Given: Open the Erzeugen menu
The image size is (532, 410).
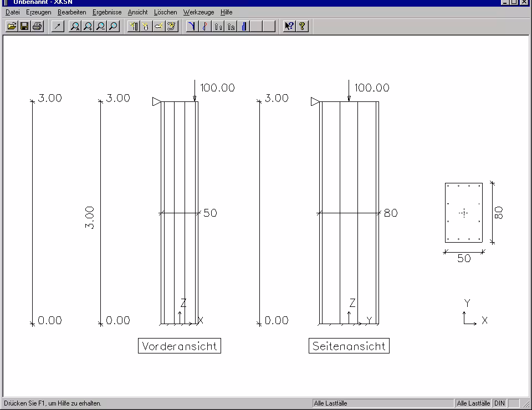Looking at the screenshot, I should tap(38, 12).
